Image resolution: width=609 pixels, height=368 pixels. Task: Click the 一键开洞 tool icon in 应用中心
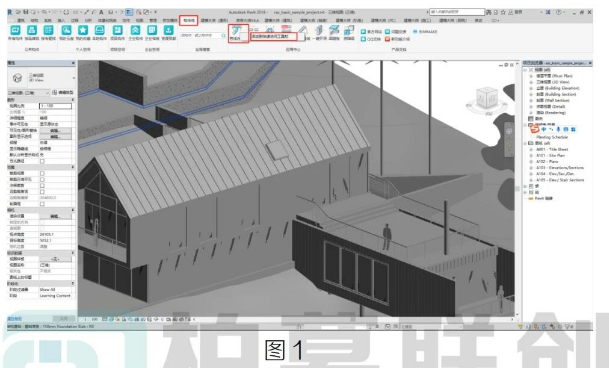click(x=319, y=30)
